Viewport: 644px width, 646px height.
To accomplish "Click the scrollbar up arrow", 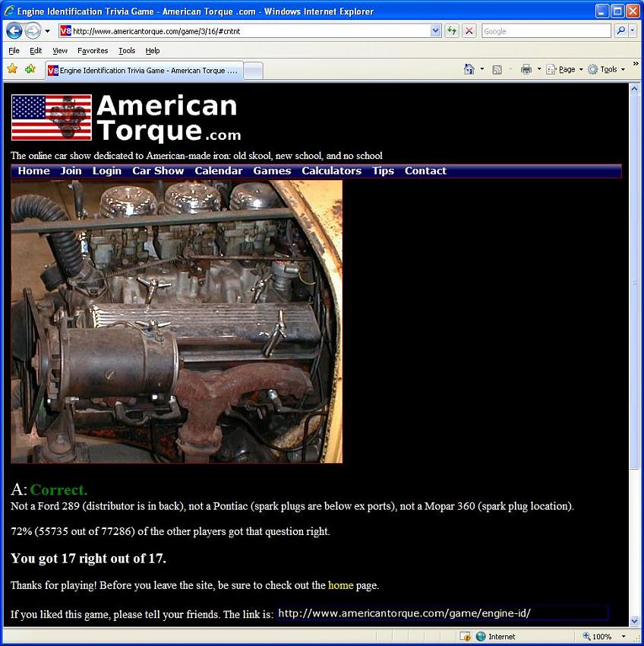I will click(x=634, y=89).
